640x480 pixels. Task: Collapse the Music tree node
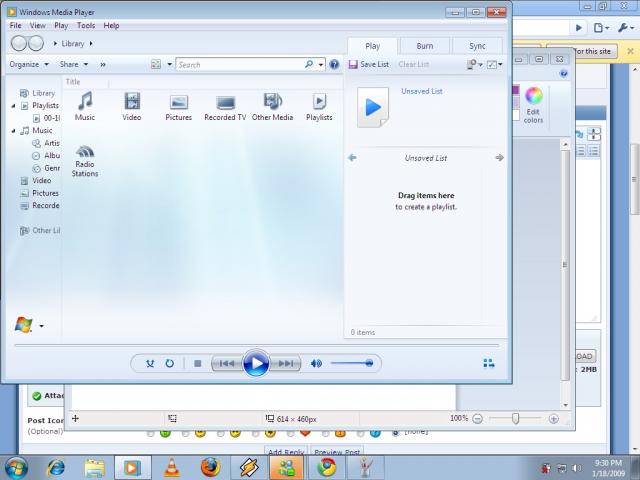[x=13, y=131]
